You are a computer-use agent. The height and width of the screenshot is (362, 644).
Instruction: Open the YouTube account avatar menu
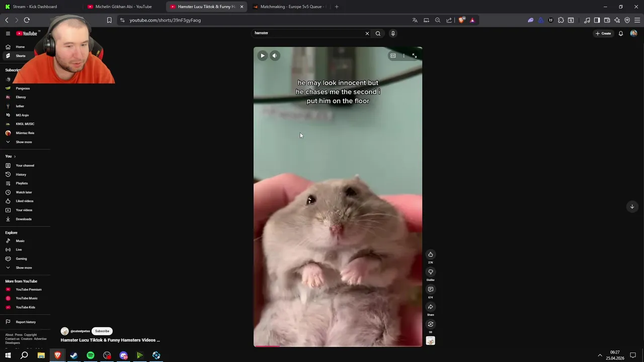633,34
